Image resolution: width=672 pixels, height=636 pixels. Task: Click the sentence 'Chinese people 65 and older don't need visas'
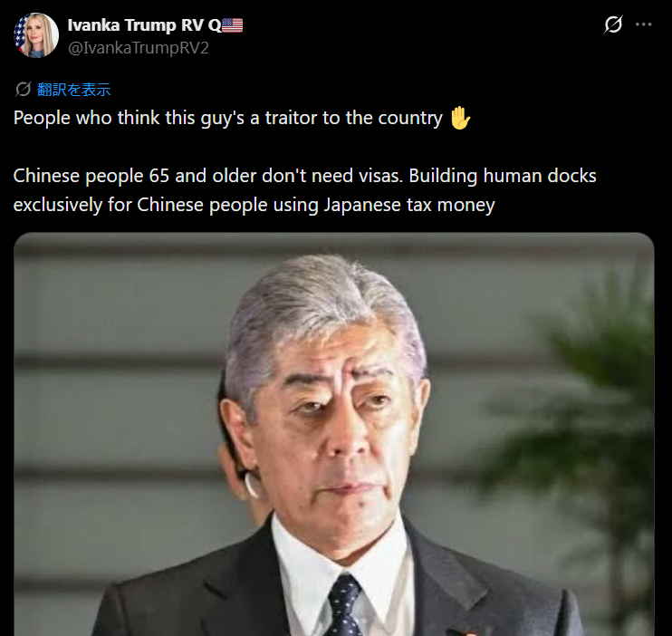pos(208,176)
